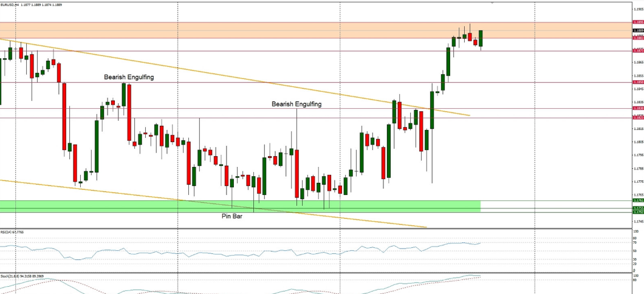Click the top green price tag of support zone
Viewport: 644px width, 294px height.
point(638,200)
